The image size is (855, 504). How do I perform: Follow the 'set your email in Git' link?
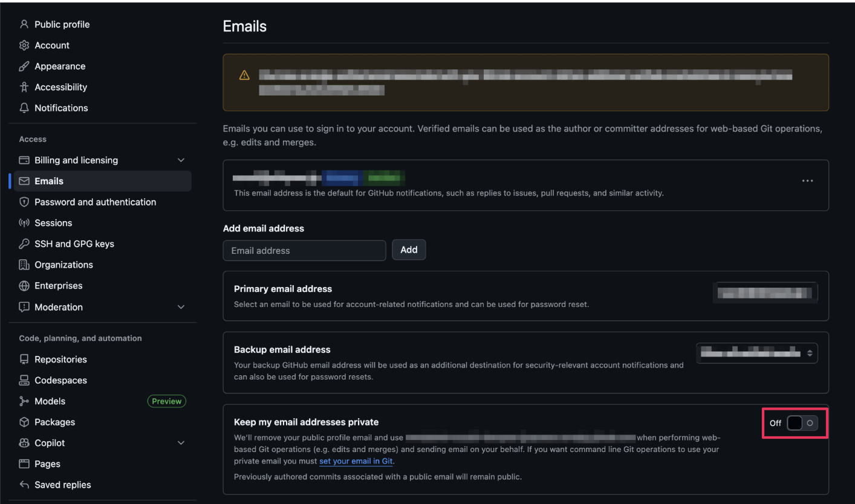pyautogui.click(x=356, y=462)
